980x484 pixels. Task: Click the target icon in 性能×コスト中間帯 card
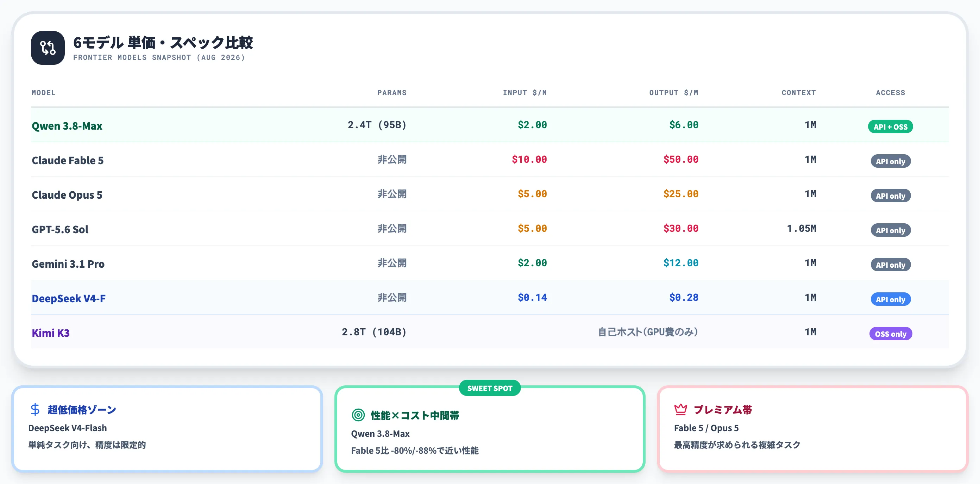pos(358,415)
